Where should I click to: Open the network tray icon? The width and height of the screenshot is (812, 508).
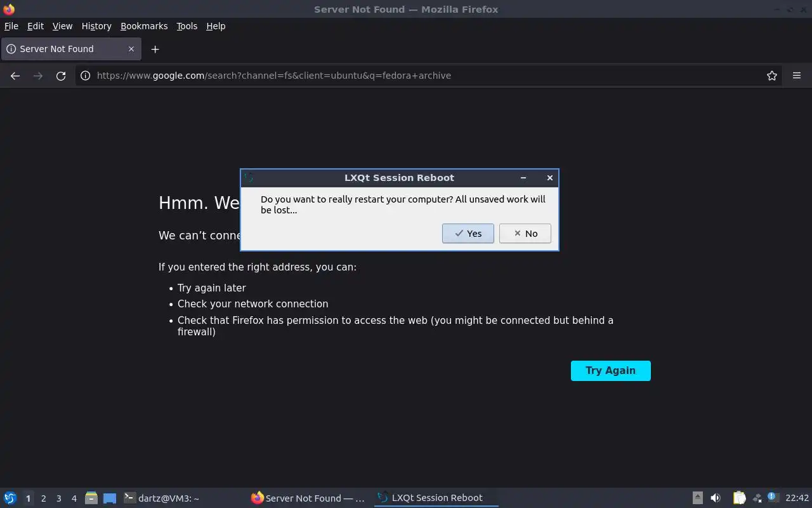point(757,498)
